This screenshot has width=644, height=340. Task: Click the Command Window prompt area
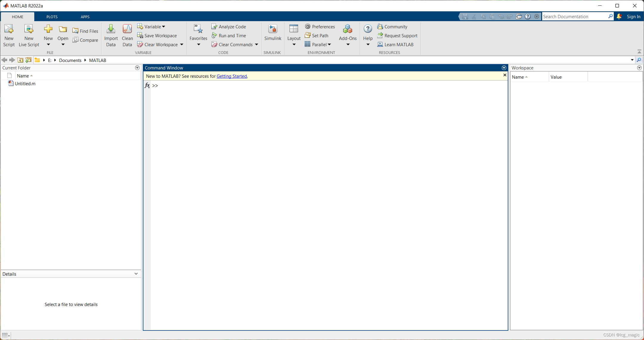pyautogui.click(x=329, y=206)
